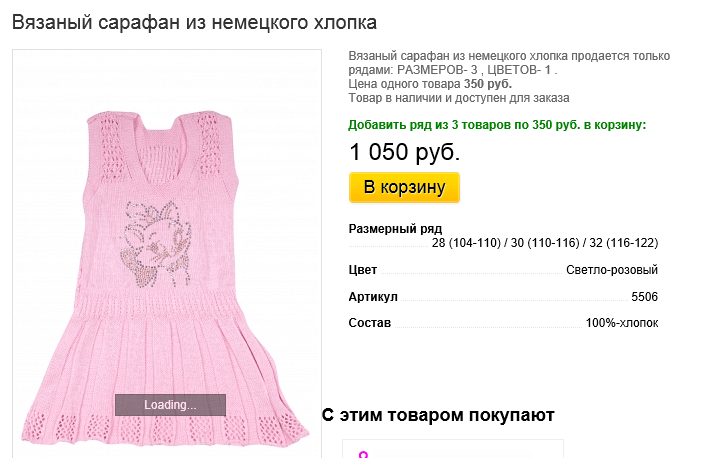Click the yellow 'В корзину' button
The height and width of the screenshot is (458, 713).
pyautogui.click(x=404, y=187)
